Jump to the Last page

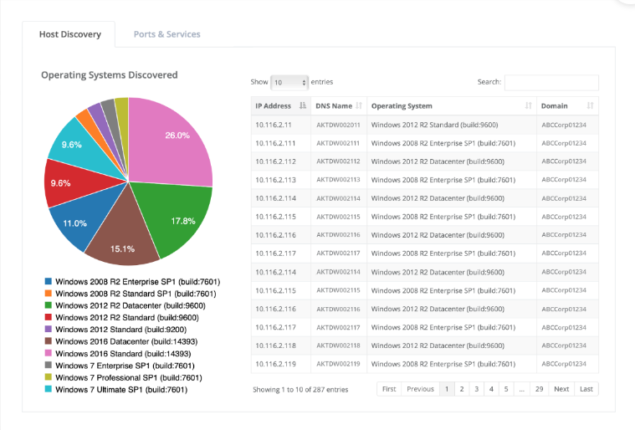[x=586, y=389]
